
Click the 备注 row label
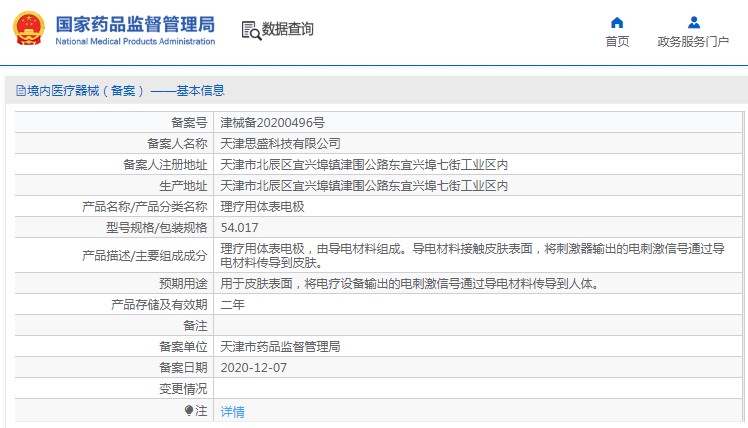pyautogui.click(x=195, y=325)
